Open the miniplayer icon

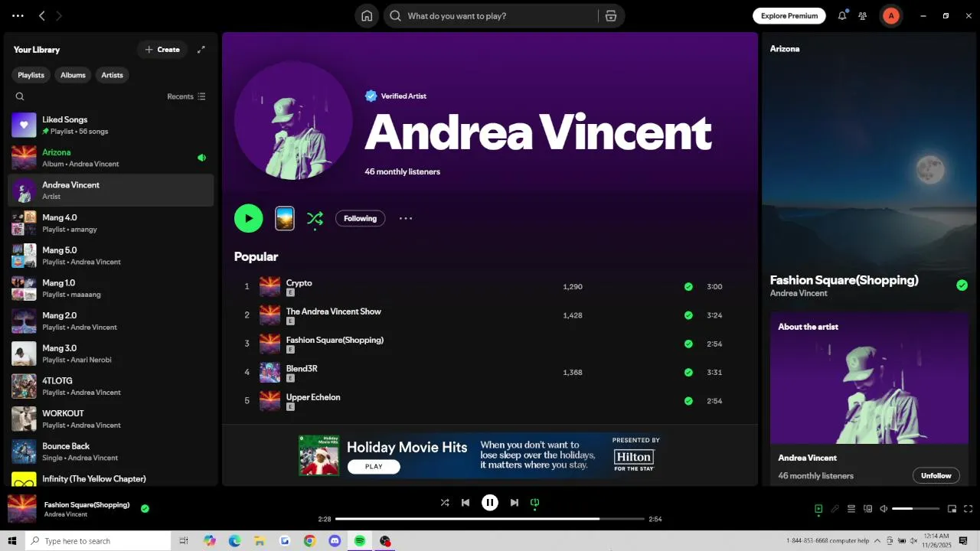coord(952,509)
